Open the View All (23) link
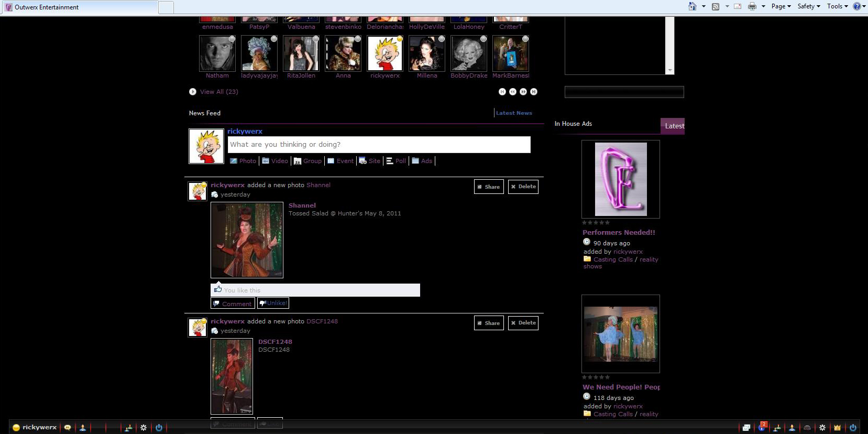Image resolution: width=868 pixels, height=434 pixels. (x=218, y=92)
